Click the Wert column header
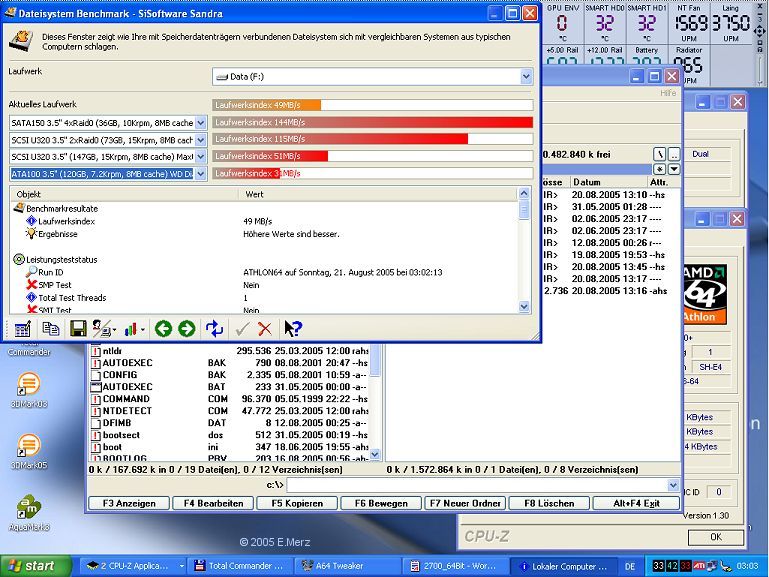769x577 pixels. coord(378,194)
